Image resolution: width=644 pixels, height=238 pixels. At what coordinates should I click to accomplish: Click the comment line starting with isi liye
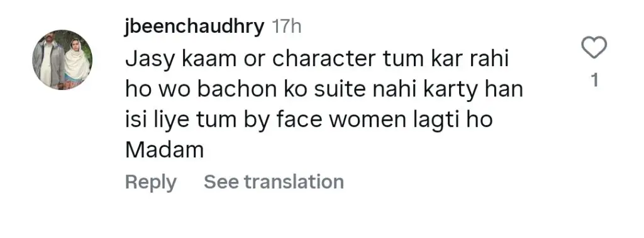(x=309, y=120)
